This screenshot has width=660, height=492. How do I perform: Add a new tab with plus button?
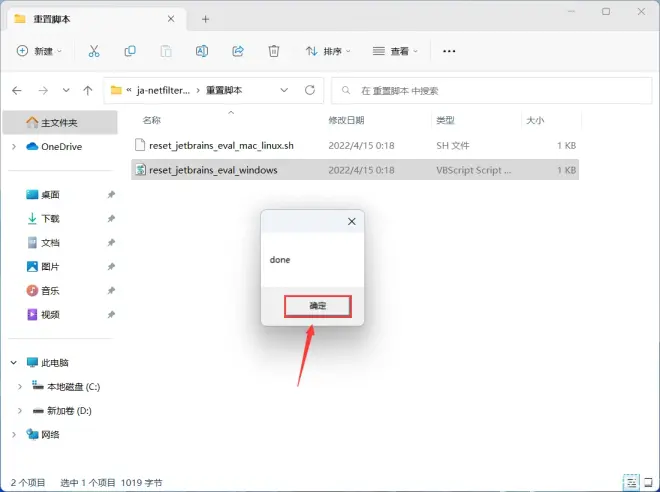pyautogui.click(x=205, y=19)
